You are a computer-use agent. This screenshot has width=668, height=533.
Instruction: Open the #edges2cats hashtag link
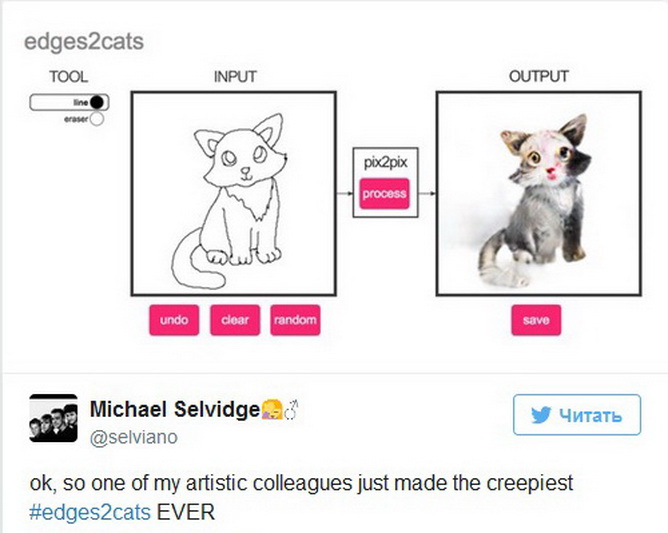click(x=90, y=512)
